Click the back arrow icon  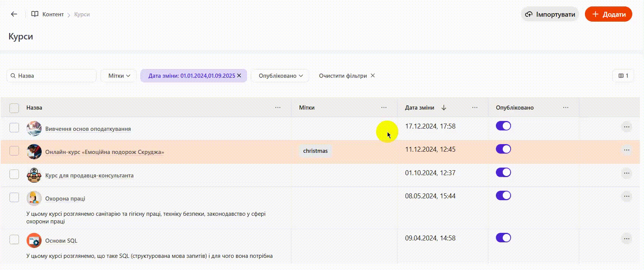tap(14, 14)
